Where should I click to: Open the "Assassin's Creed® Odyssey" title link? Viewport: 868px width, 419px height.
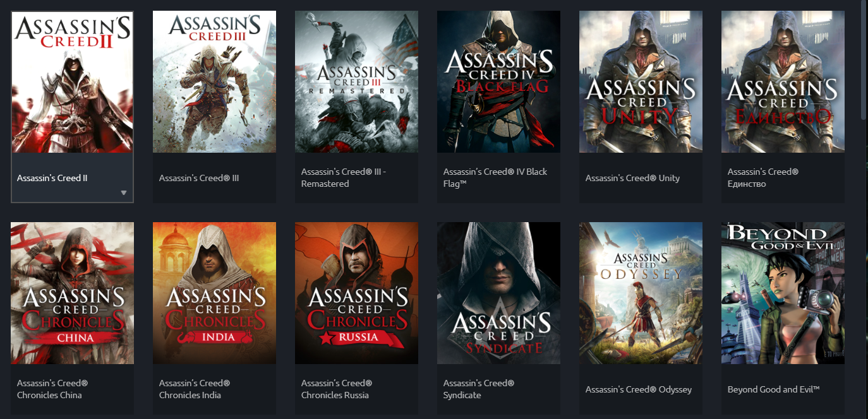pos(638,389)
